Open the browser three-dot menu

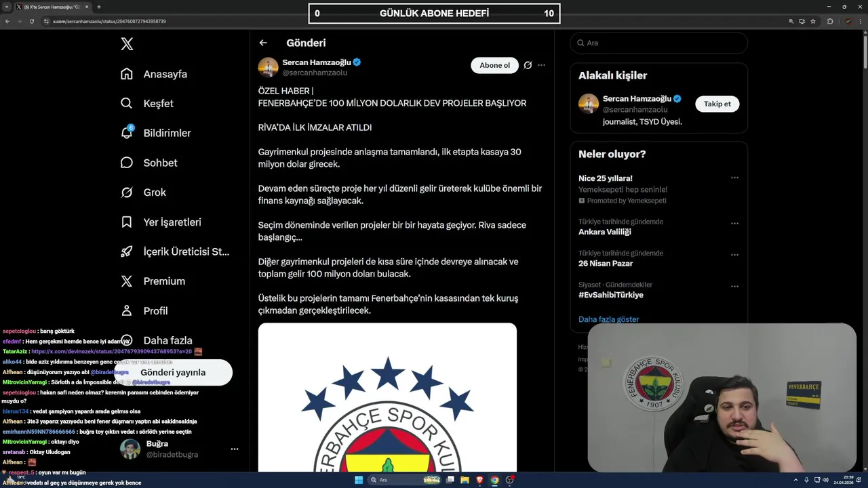[x=861, y=21]
